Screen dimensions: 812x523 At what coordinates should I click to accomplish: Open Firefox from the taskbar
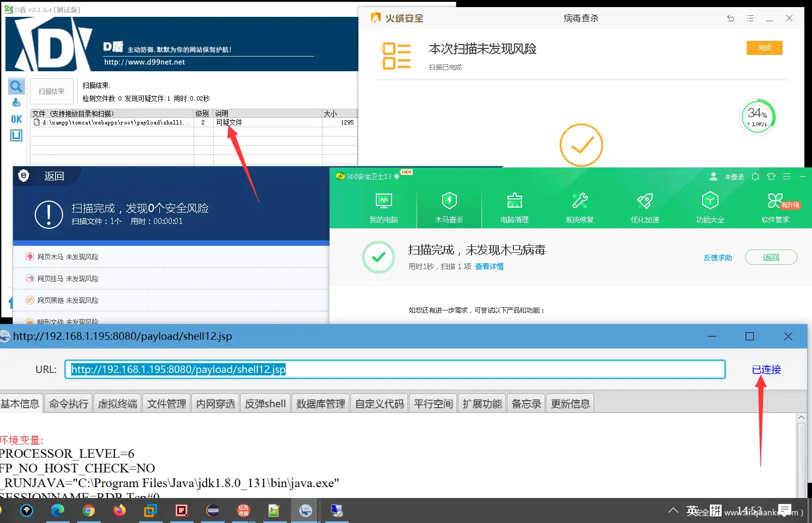[x=119, y=510]
